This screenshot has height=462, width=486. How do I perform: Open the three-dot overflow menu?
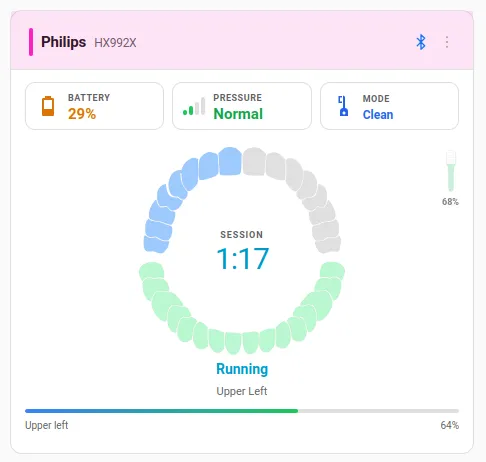pyautogui.click(x=447, y=42)
